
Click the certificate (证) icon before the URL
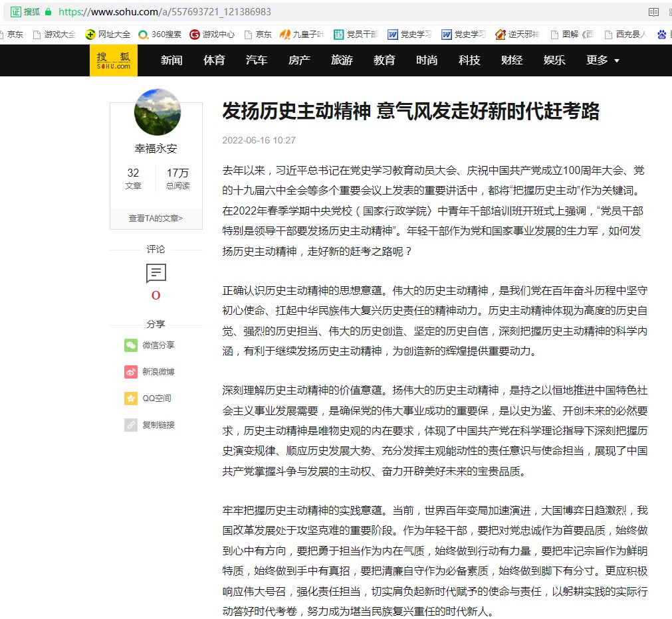[16, 12]
